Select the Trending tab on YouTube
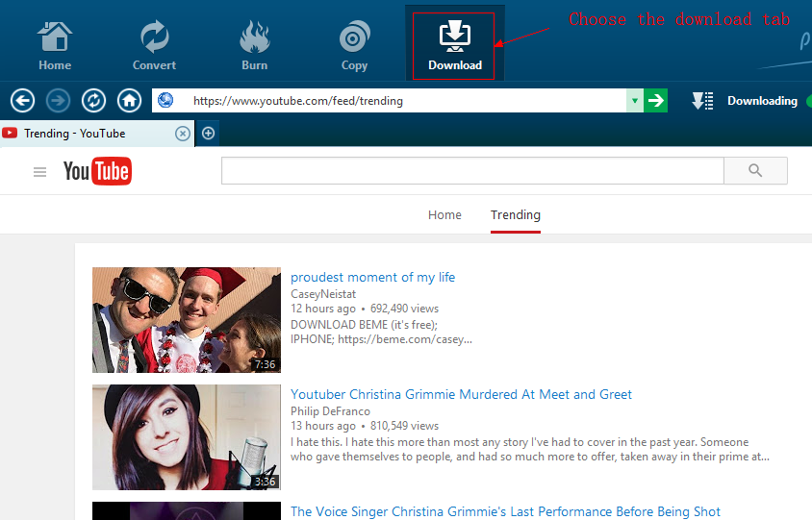The width and height of the screenshot is (812, 520). (x=516, y=214)
